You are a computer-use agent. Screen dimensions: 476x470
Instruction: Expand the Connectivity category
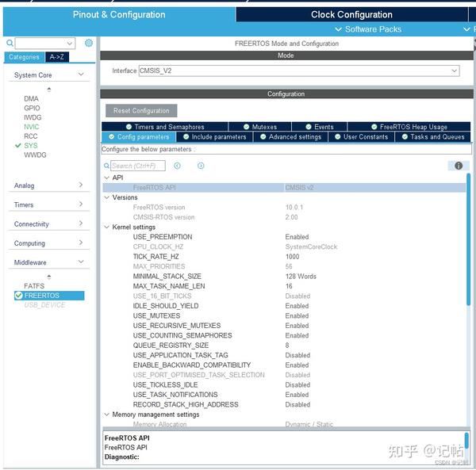pyautogui.click(x=48, y=224)
